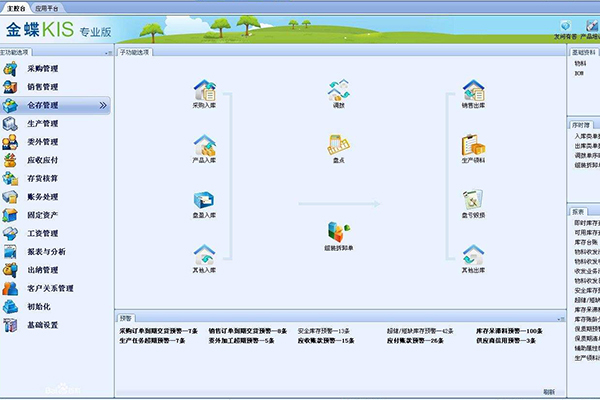Click the blue globe icon in banner
Viewport: 600px width, 400px height.
(x=566, y=26)
